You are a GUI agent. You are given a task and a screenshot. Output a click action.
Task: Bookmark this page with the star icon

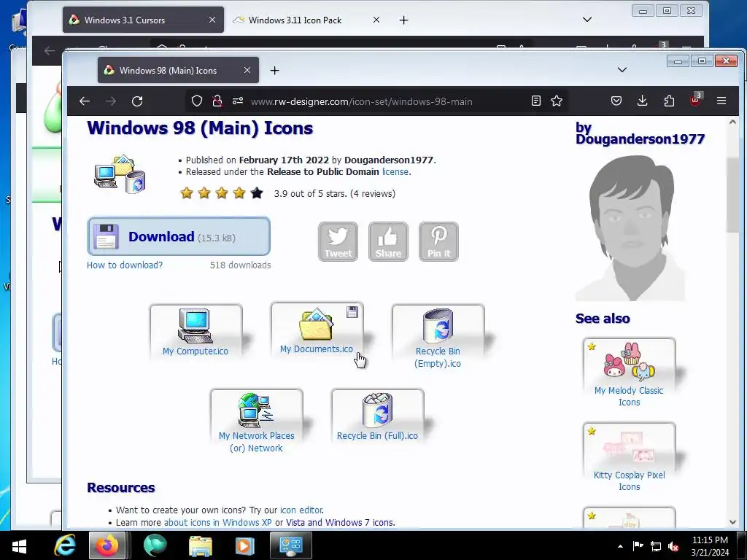(557, 101)
